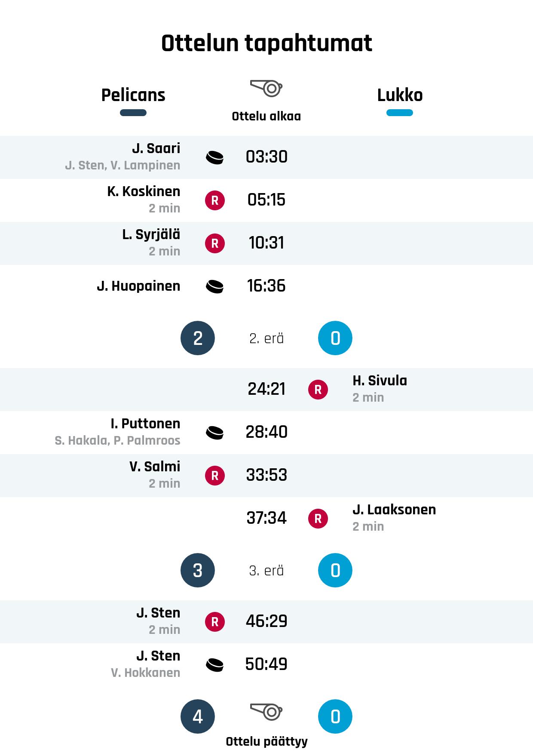Click J. Laaksonen's red penalty icon
533x756 pixels.
318,519
